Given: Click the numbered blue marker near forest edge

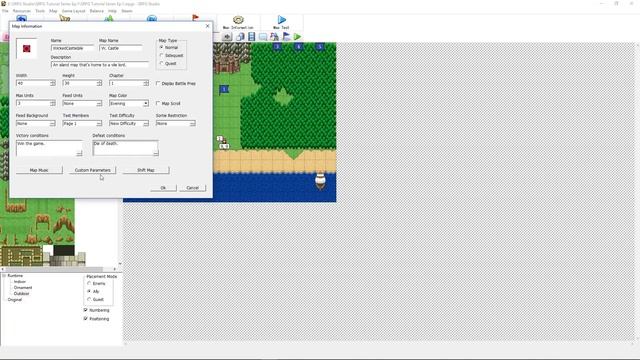Looking at the screenshot, I should tap(224, 89).
